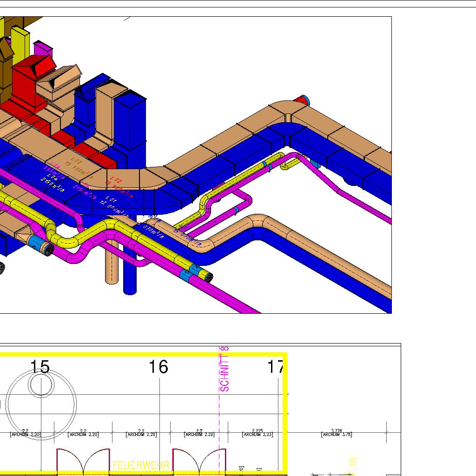Click the magenta 555m³/h airflow label

(x=54, y=172)
